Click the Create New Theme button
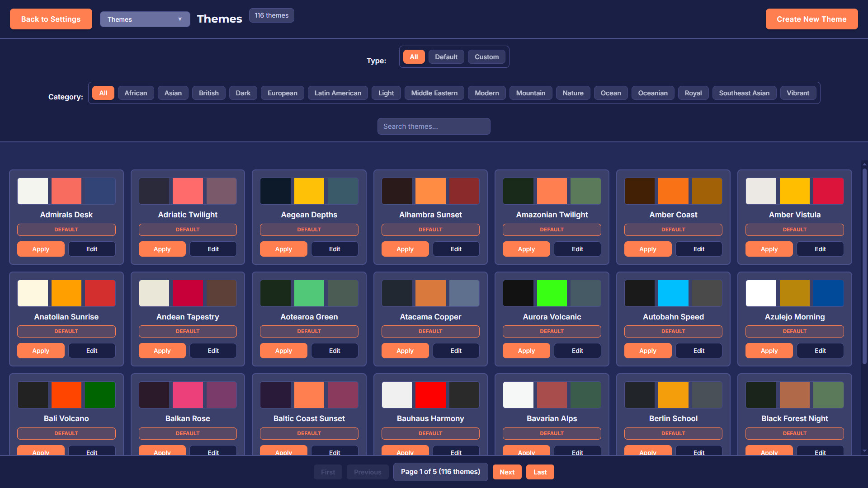 coord(811,19)
